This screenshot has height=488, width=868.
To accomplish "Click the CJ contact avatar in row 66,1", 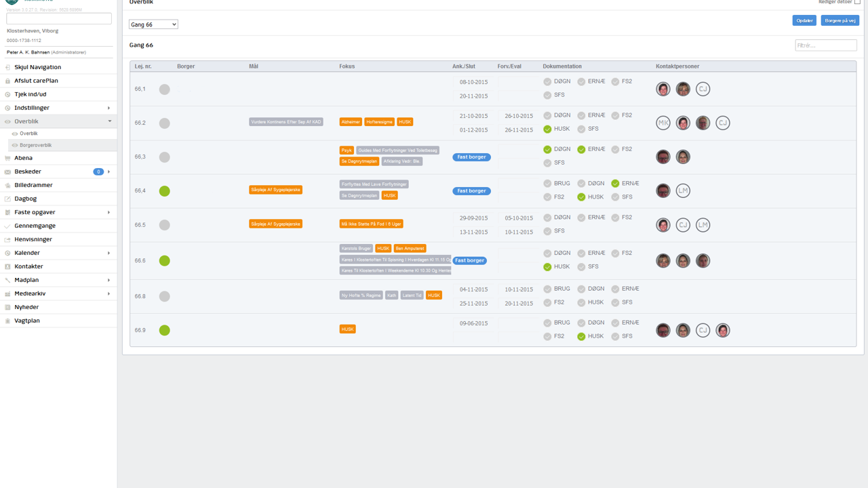I will coord(703,89).
